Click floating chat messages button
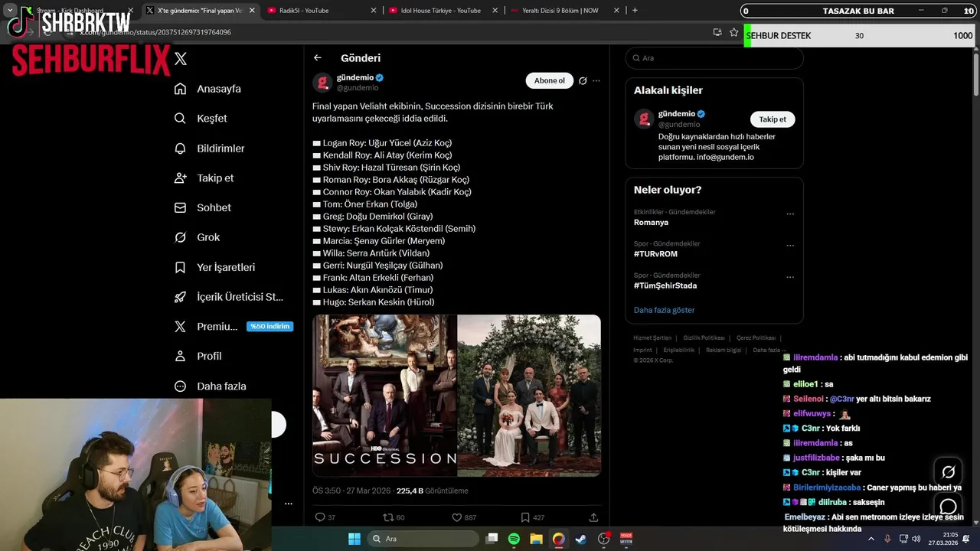The image size is (980, 551). 949,507
